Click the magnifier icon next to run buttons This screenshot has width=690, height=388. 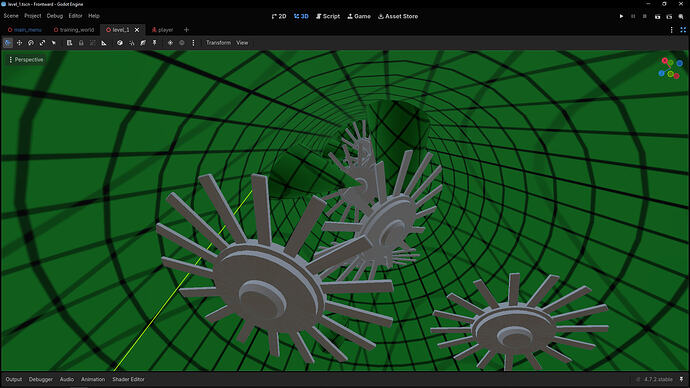click(x=681, y=16)
